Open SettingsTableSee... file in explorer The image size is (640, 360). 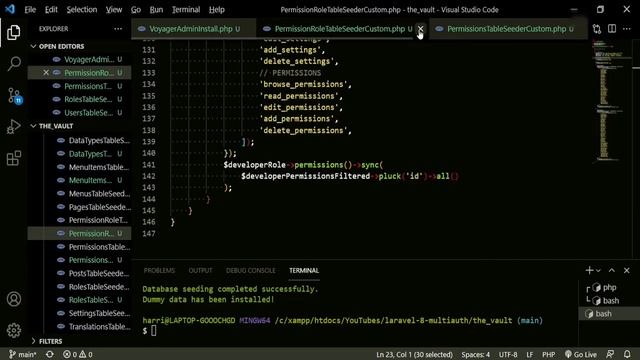80,313
